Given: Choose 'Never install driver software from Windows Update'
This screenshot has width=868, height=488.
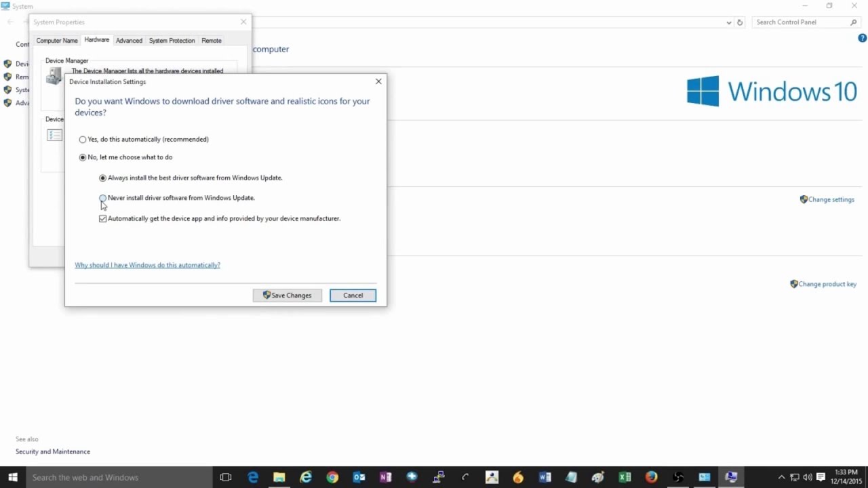Looking at the screenshot, I should (177, 198).
